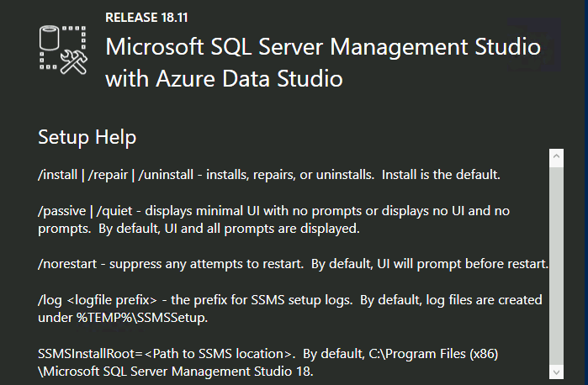Click the "Microsoft SQL Server Management Studio" title

point(323,47)
